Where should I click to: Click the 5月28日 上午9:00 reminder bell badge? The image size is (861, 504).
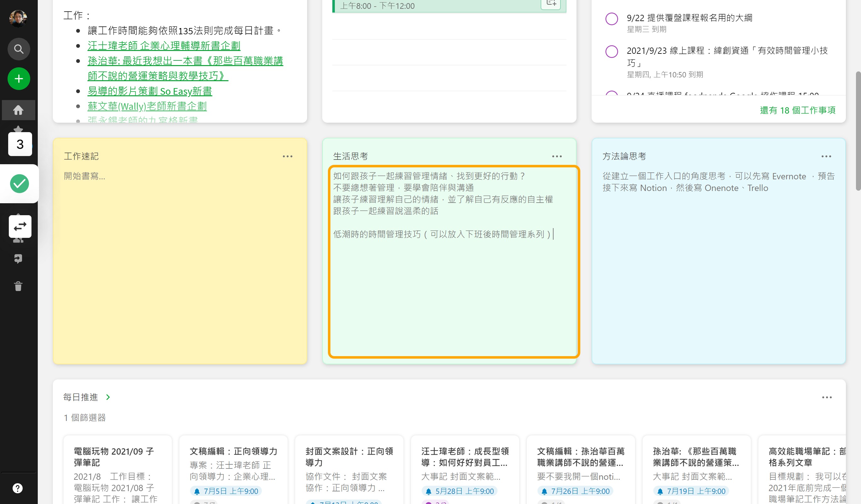click(459, 491)
